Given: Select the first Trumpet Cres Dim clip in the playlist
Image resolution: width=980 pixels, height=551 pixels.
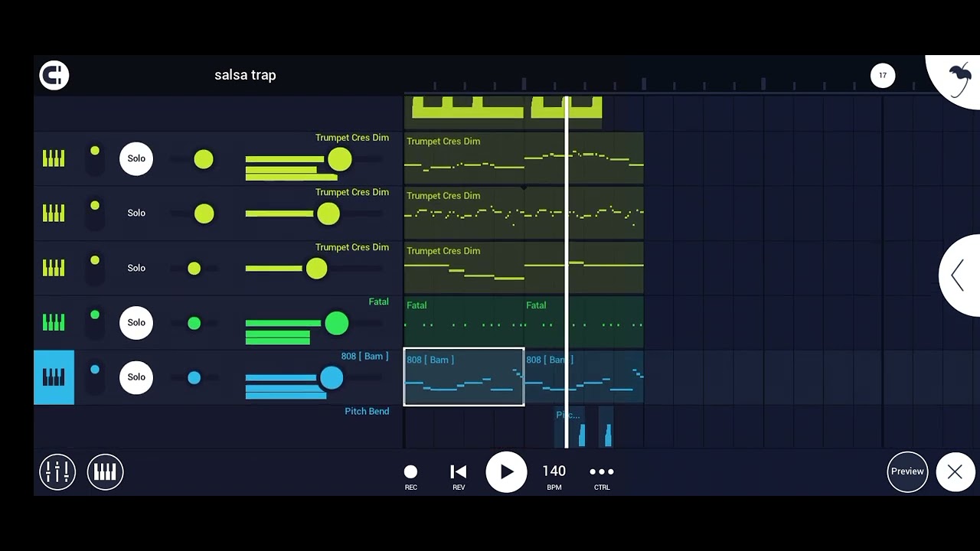Looking at the screenshot, I should click(x=524, y=158).
